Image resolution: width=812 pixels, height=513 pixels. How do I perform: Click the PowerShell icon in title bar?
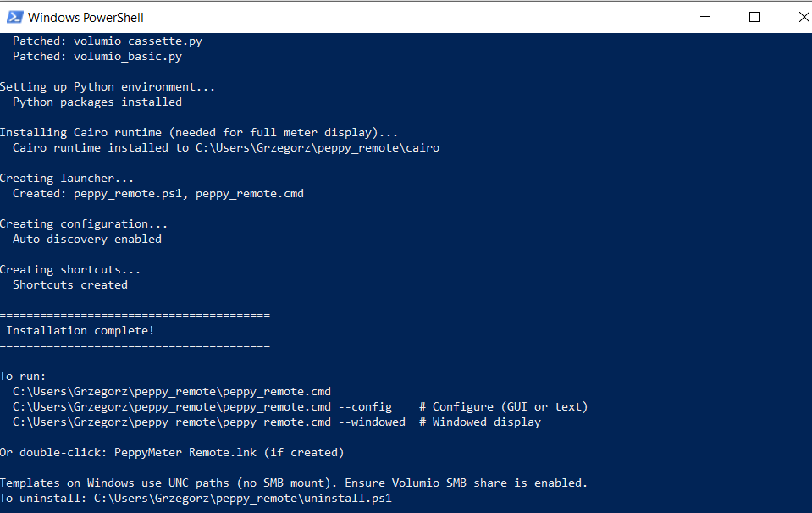pyautogui.click(x=13, y=17)
